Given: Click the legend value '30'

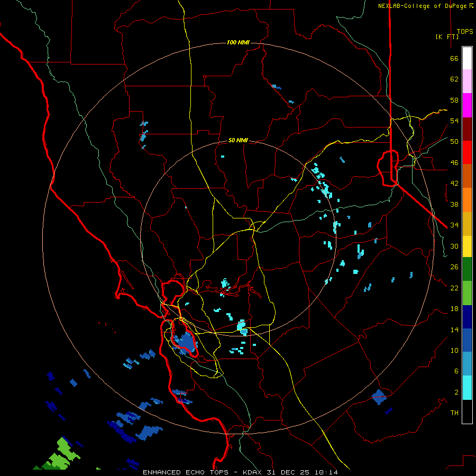Looking at the screenshot, I should [x=454, y=246].
